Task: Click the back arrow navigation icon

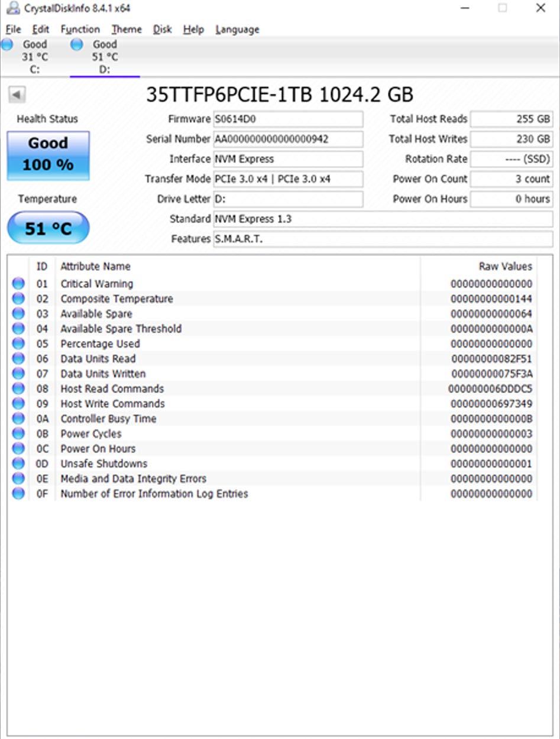Action: point(17,95)
